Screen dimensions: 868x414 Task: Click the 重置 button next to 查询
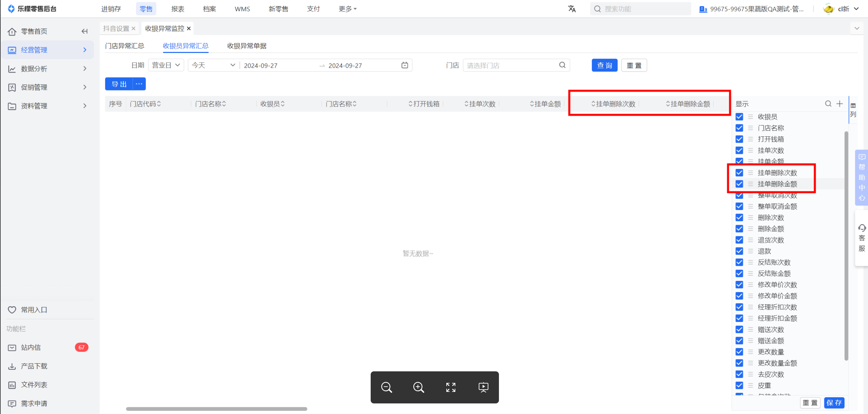[x=634, y=65]
